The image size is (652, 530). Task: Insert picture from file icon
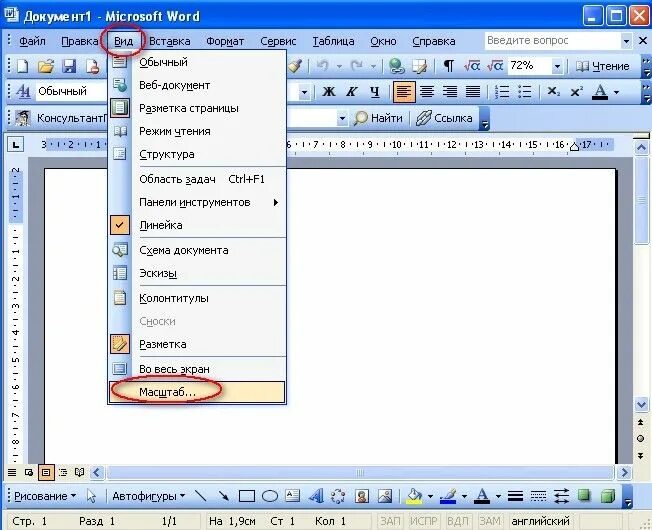click(x=385, y=495)
